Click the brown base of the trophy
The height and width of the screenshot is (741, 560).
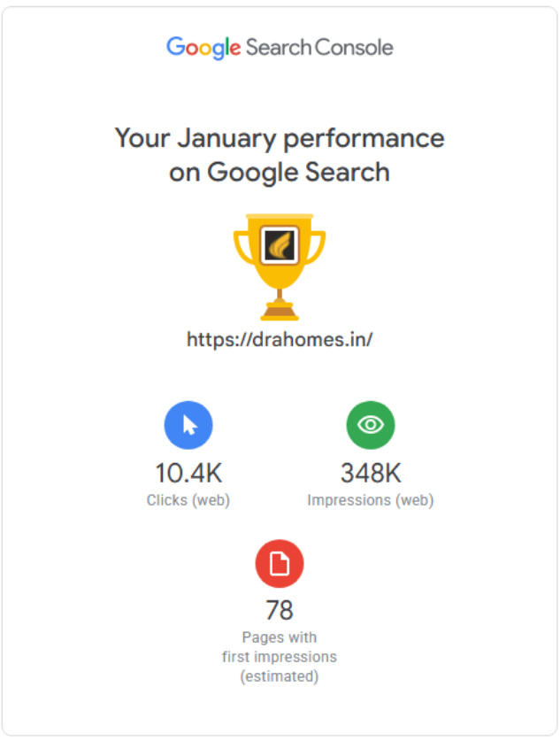pyautogui.click(x=280, y=312)
